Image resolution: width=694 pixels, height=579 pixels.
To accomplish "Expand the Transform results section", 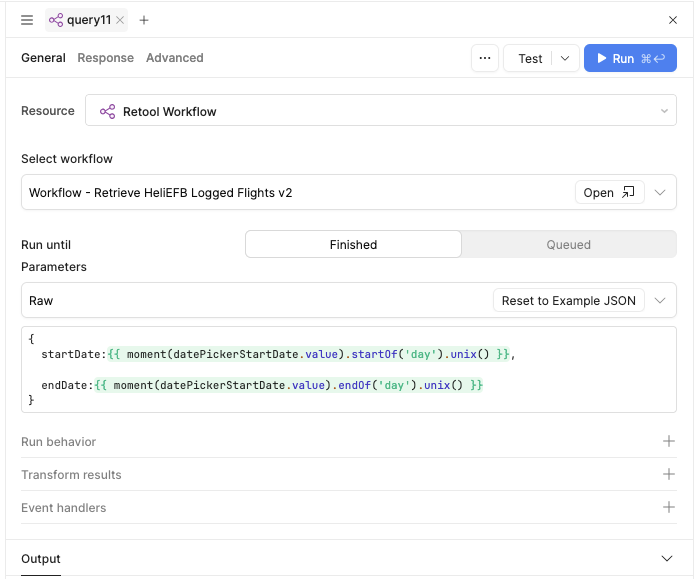I will 668,475.
